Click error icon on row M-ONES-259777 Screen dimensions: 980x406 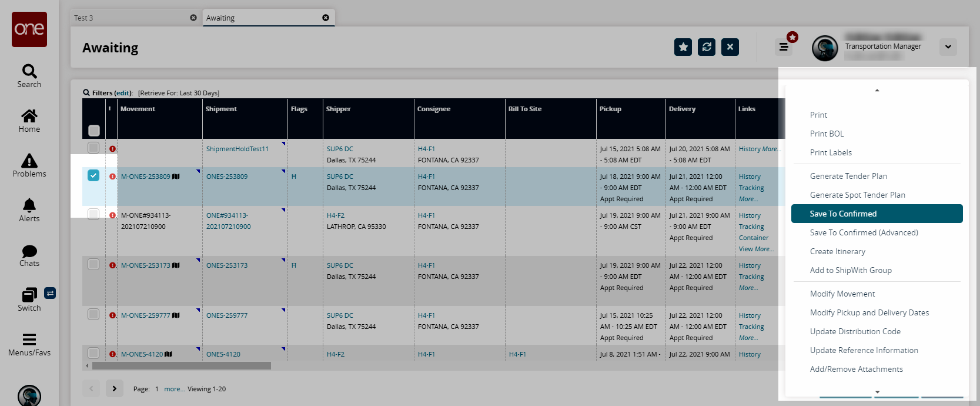pos(112,315)
